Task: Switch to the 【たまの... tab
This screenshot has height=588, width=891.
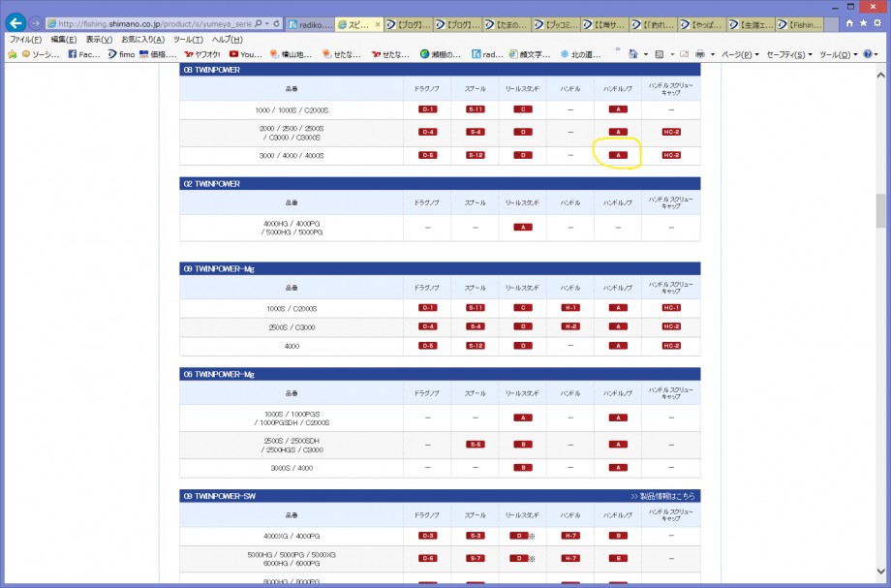Action: (507, 24)
